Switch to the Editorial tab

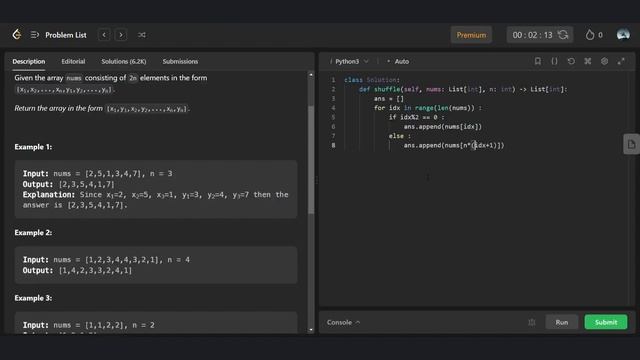click(73, 61)
